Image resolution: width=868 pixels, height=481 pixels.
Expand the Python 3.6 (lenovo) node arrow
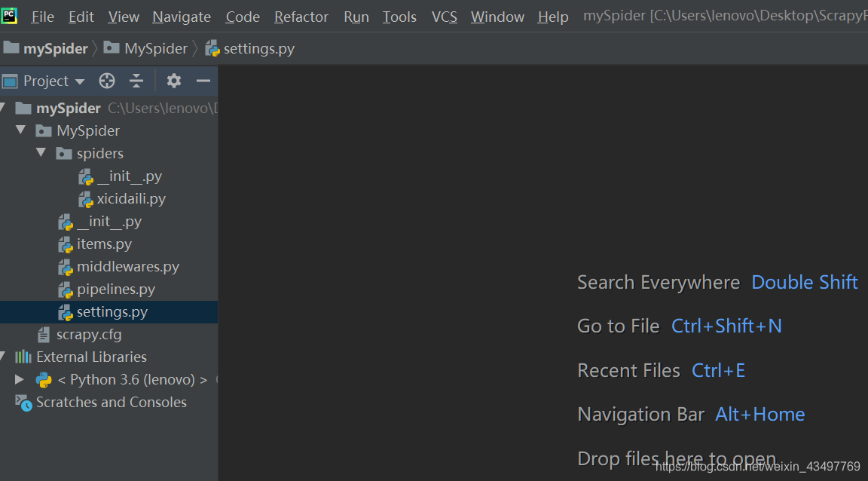tap(20, 379)
